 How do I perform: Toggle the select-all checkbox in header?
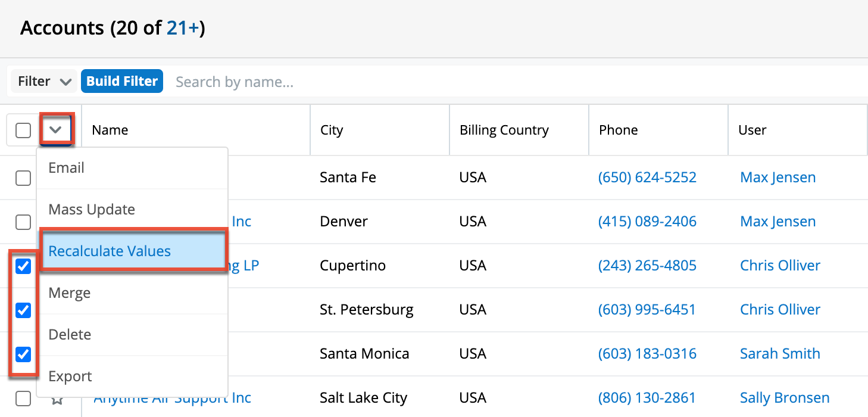coord(23,130)
